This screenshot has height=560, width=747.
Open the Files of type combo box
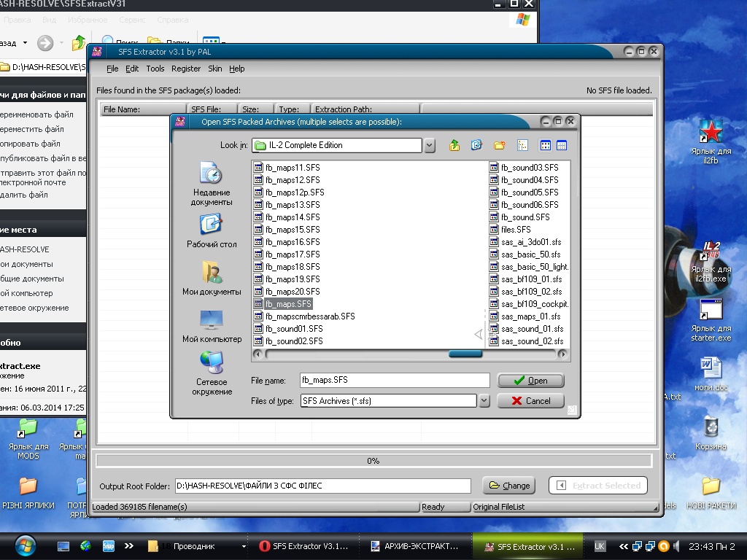point(389,401)
